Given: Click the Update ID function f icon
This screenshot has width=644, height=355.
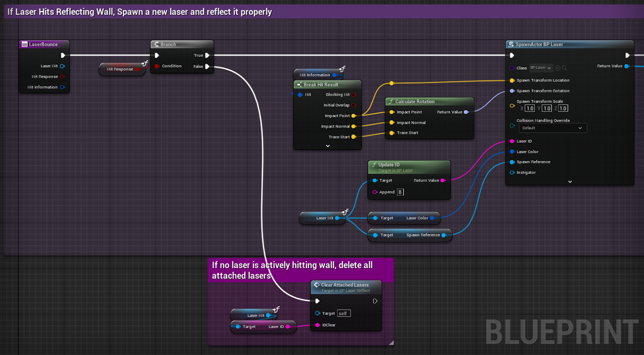Looking at the screenshot, I should pyautogui.click(x=375, y=164).
